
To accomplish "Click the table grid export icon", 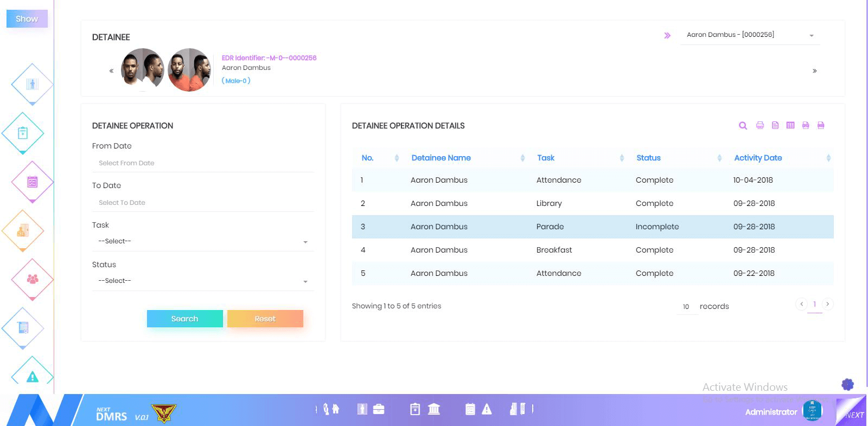I will point(790,126).
